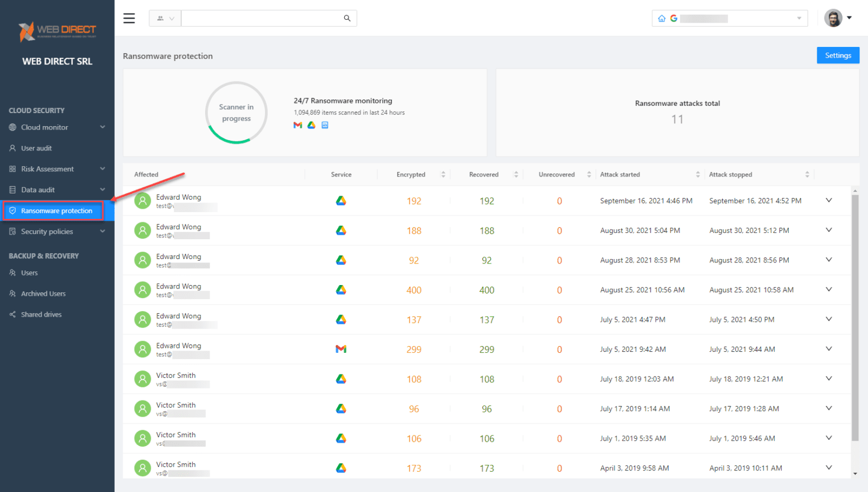Click the Gmail icon under ransomware monitoring

[298, 125]
